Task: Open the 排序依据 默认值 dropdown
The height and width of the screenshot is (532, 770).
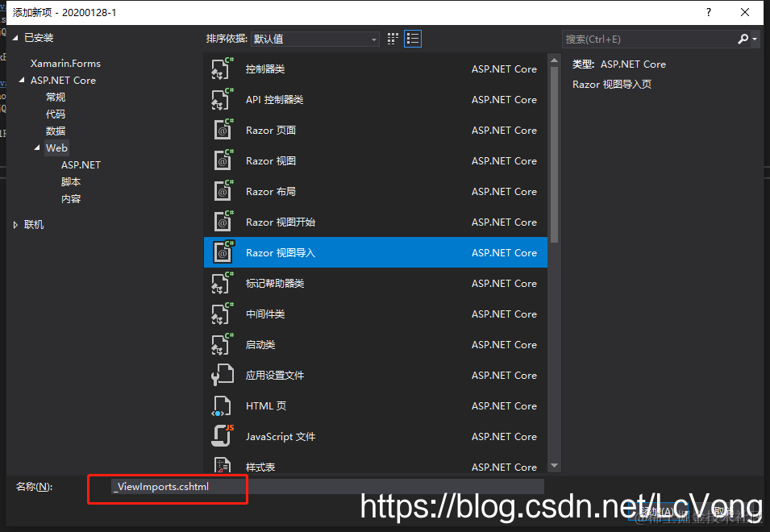Action: 314,39
